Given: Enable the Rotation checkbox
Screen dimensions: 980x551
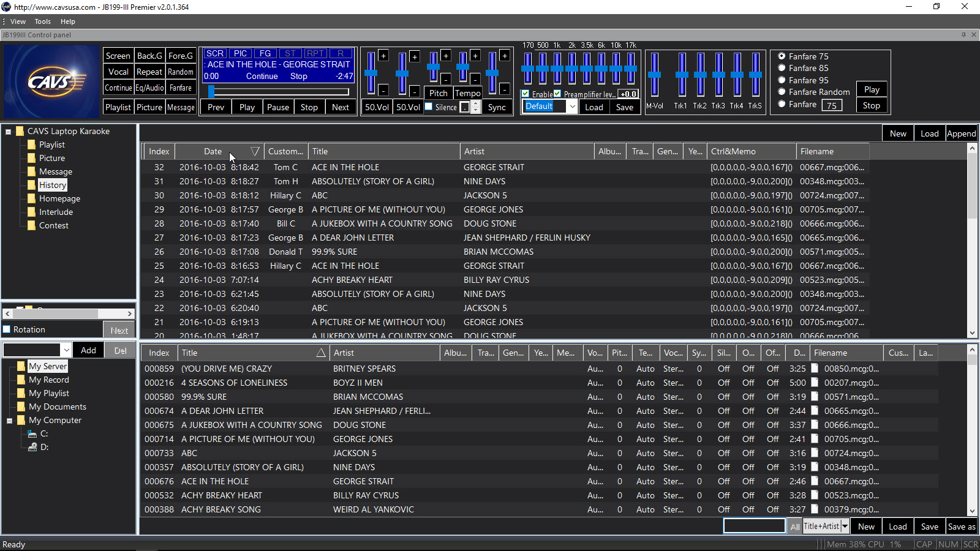Looking at the screenshot, I should (x=7, y=329).
